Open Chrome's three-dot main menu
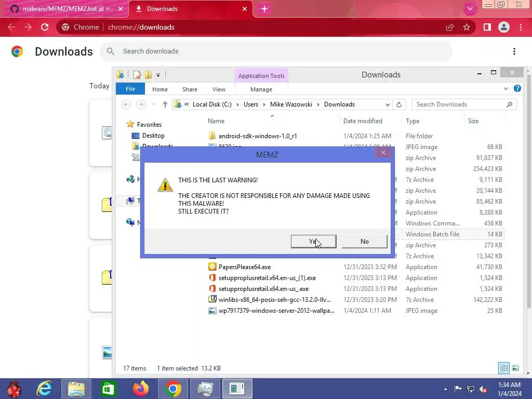 click(521, 27)
